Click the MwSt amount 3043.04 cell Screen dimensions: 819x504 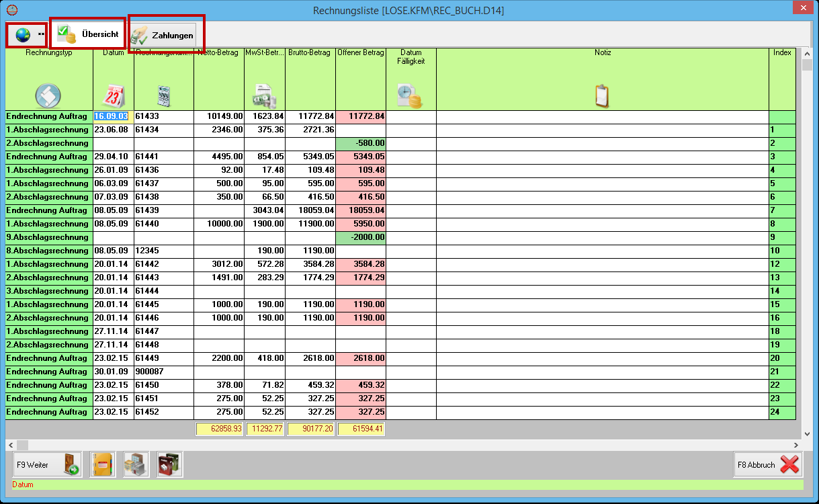(265, 210)
